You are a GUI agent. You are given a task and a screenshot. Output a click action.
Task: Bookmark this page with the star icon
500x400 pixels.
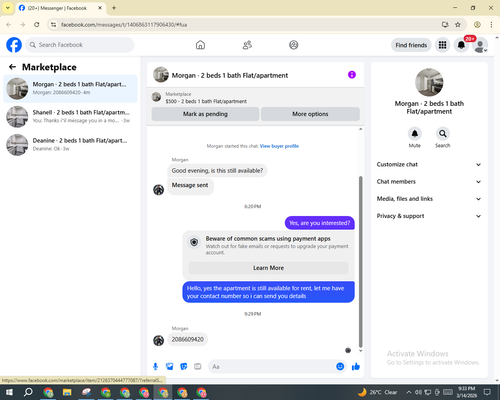458,25
